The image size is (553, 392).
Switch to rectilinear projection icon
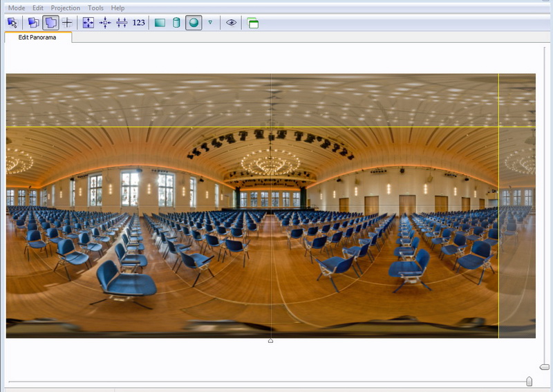coord(160,23)
